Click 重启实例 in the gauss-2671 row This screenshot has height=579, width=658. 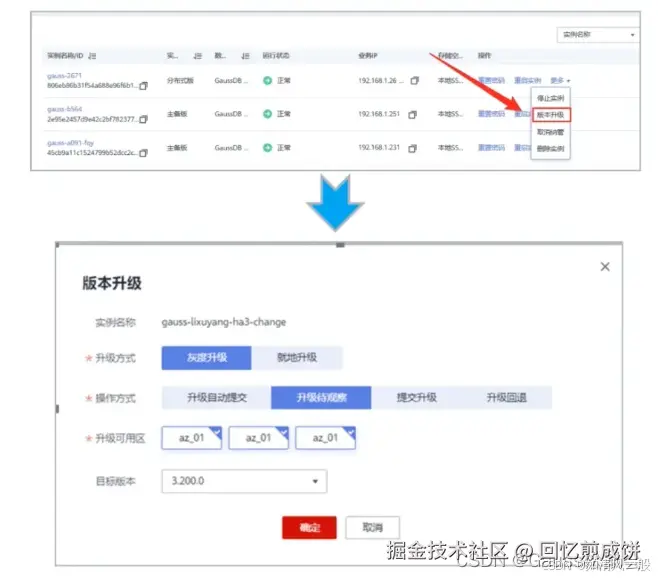click(x=527, y=80)
